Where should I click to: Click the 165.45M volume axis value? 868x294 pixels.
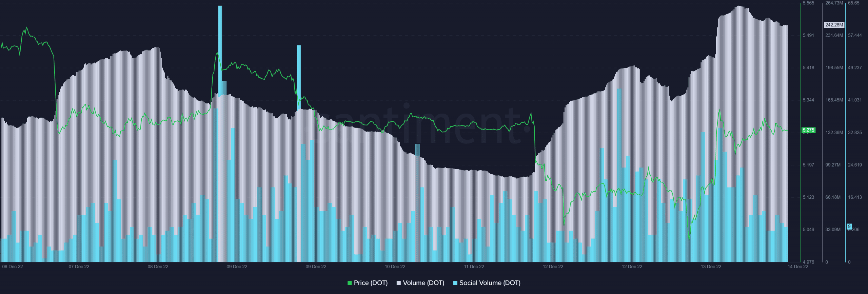point(834,100)
